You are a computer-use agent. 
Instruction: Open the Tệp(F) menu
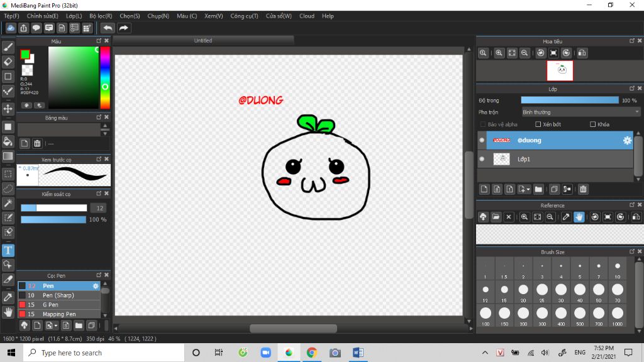[11, 16]
